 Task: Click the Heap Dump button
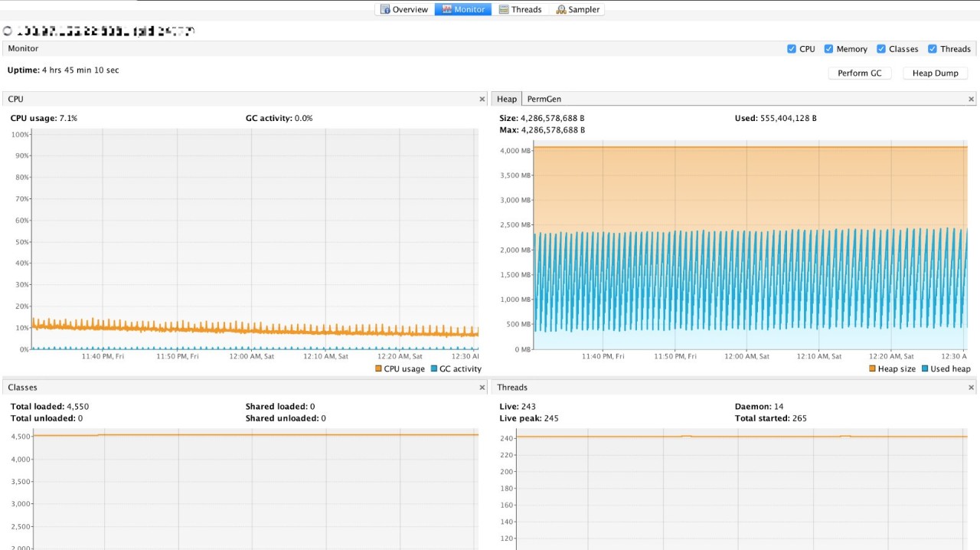click(x=936, y=74)
